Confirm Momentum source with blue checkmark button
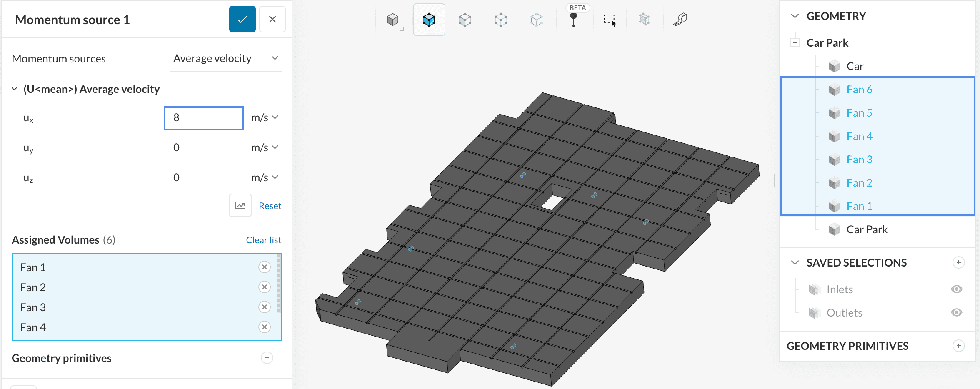This screenshot has width=980, height=389. pyautogui.click(x=242, y=20)
